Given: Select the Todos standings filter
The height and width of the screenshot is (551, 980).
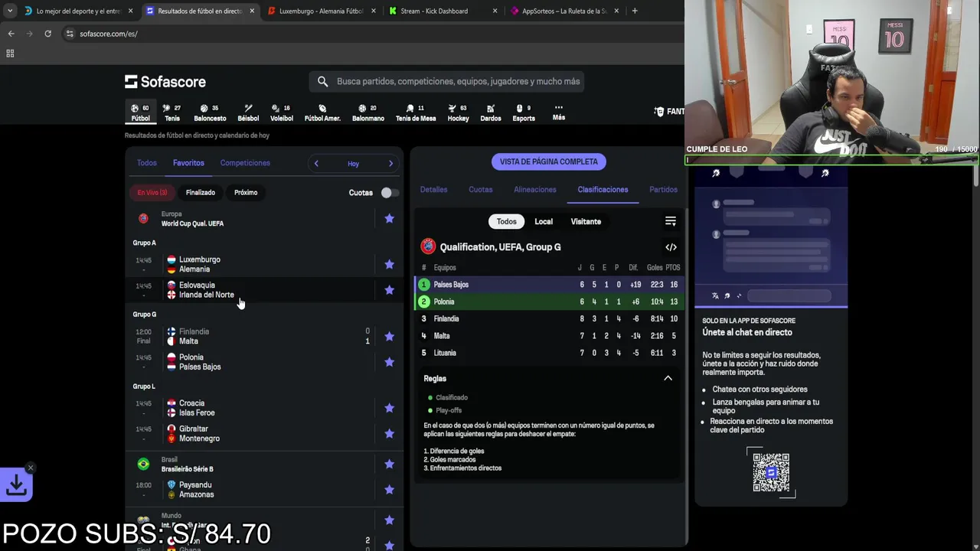Looking at the screenshot, I should click(506, 221).
